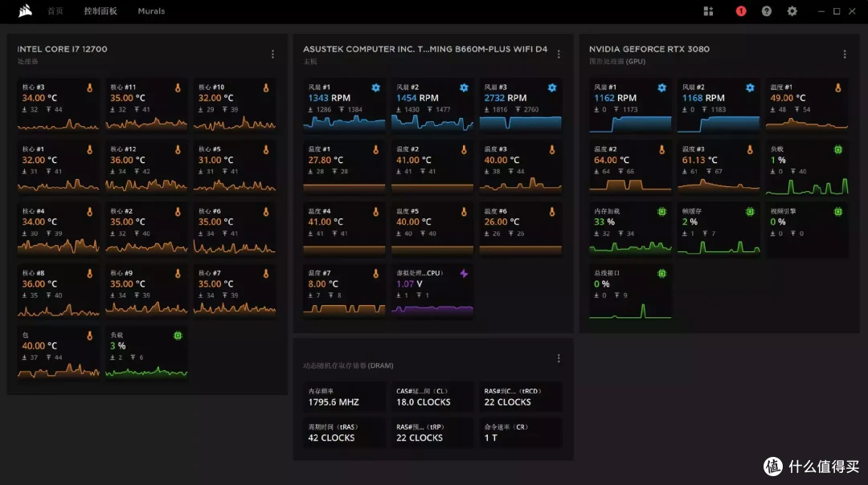Click the 核心 #5 temperature graph

[x=234, y=185]
